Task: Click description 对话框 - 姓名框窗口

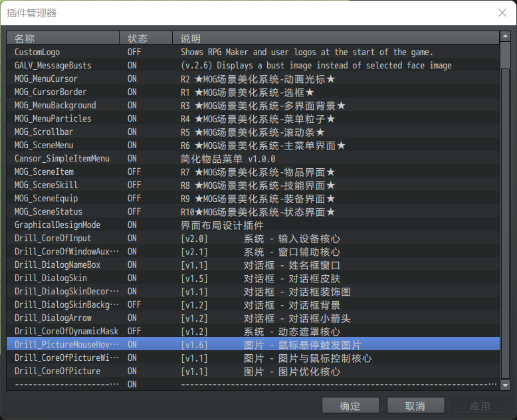Action: pyautogui.click(x=292, y=265)
